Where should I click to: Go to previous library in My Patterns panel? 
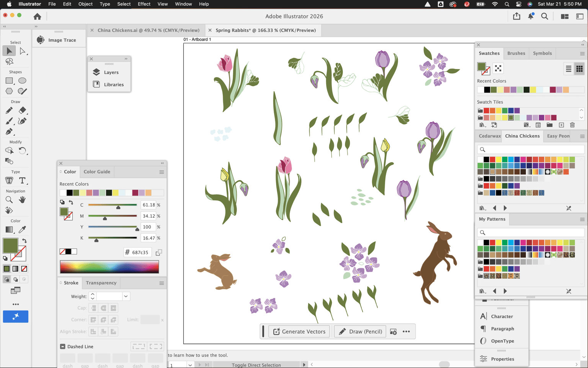coord(495,291)
